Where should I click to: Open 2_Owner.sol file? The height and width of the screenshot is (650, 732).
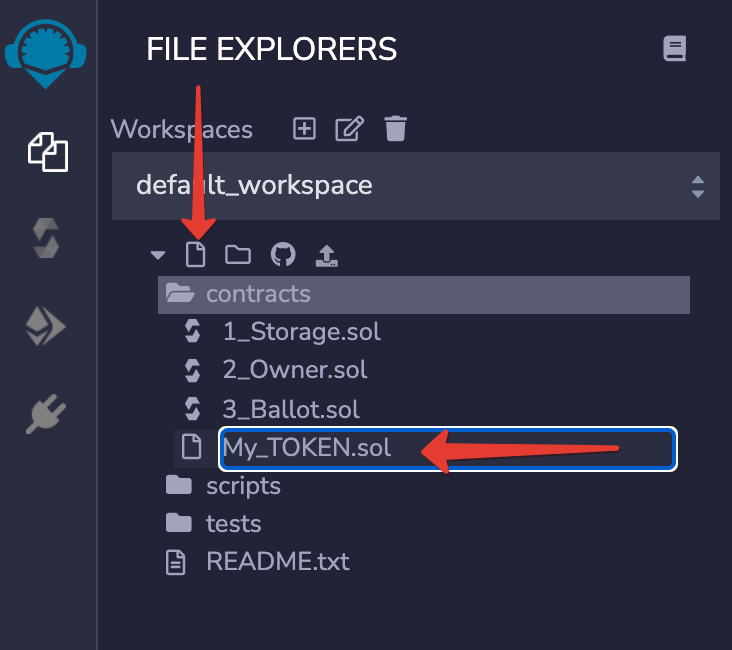(295, 370)
